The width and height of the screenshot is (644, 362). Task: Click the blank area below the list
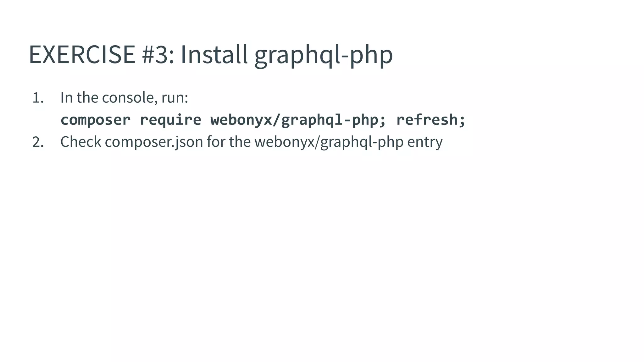[322, 251]
